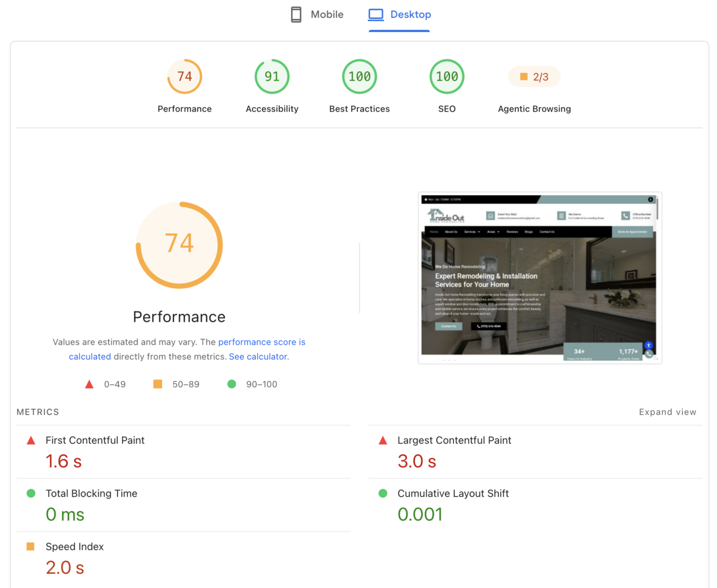Click the Cumulative Layout Shift label
The image size is (717, 588).
point(453,493)
